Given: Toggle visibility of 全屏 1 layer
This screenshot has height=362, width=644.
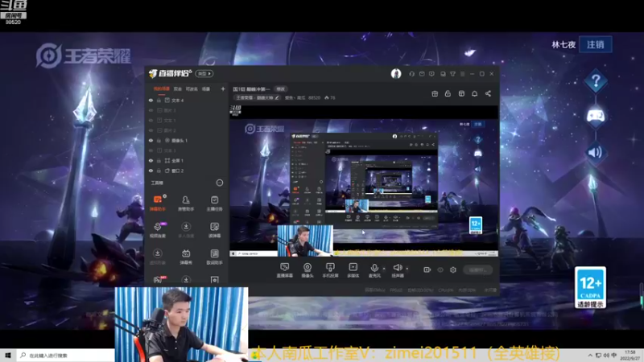Looking at the screenshot, I should point(151,160).
